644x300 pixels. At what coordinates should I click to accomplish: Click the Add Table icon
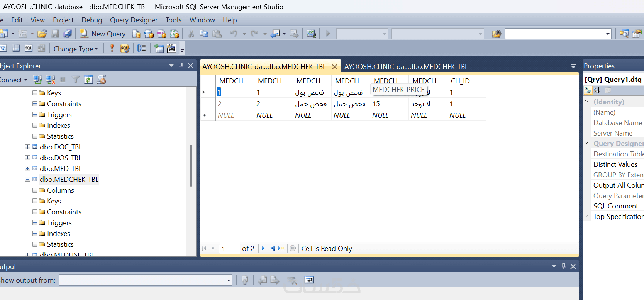tap(159, 48)
